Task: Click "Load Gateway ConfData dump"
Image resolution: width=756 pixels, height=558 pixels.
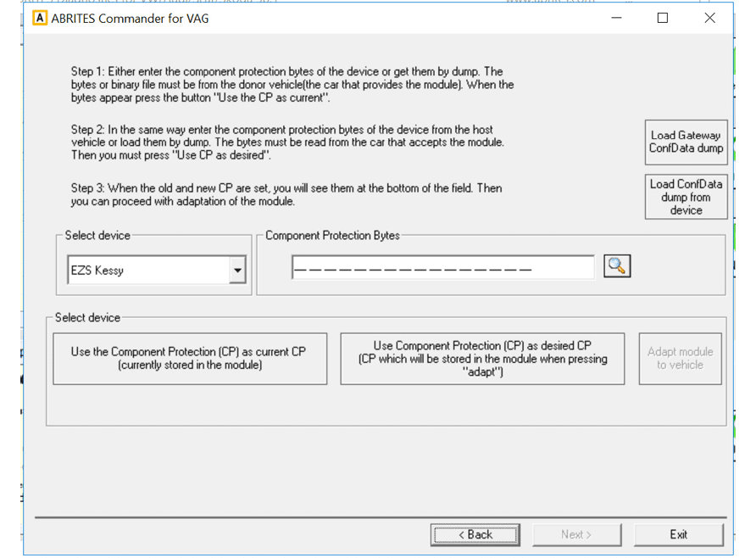Action: (x=686, y=141)
